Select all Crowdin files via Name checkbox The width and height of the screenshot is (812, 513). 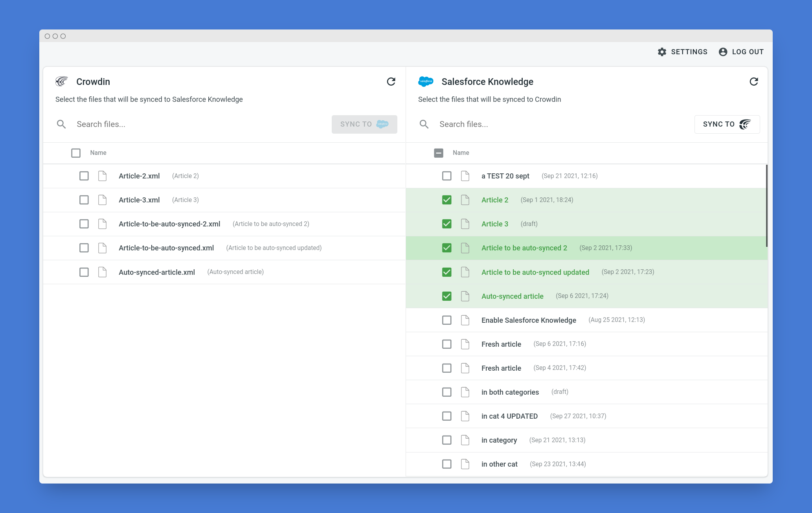click(x=76, y=153)
